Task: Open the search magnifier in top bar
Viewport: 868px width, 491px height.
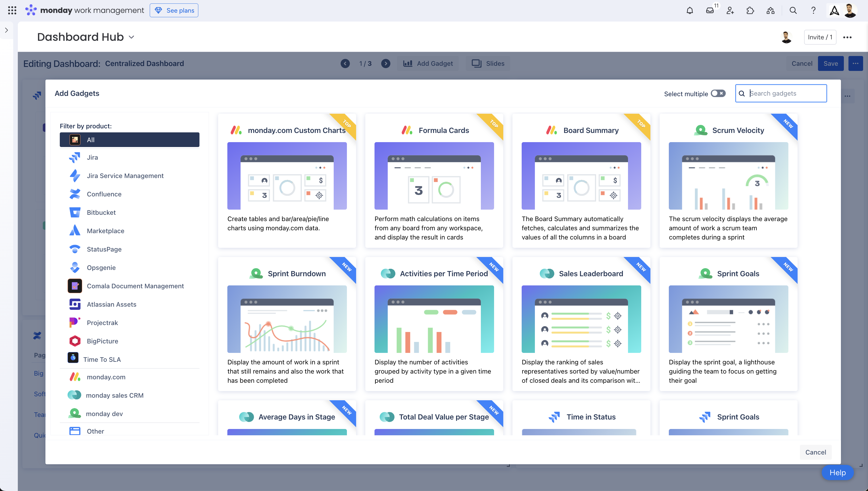Action: [793, 10]
